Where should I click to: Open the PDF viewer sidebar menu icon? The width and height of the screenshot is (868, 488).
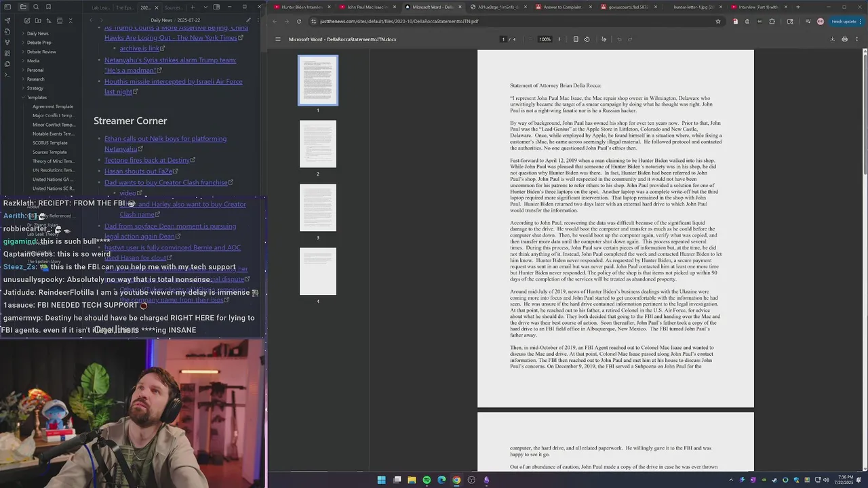tap(277, 39)
